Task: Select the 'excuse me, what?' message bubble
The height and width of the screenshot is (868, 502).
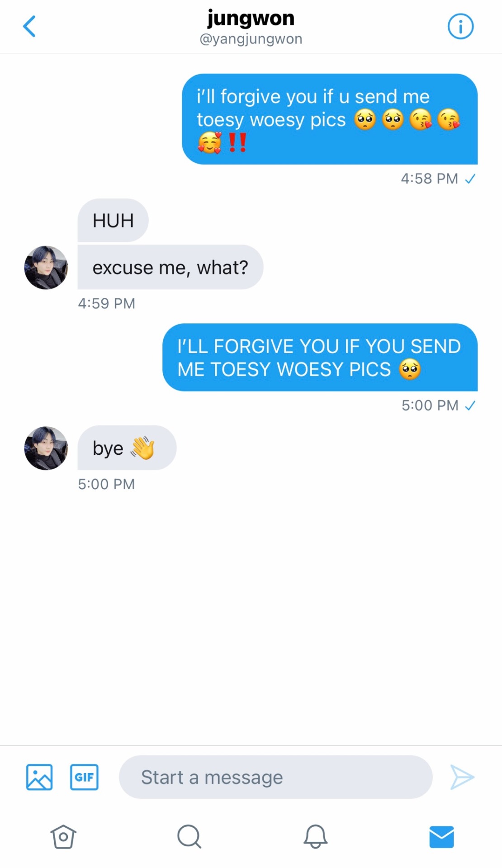Action: [170, 267]
